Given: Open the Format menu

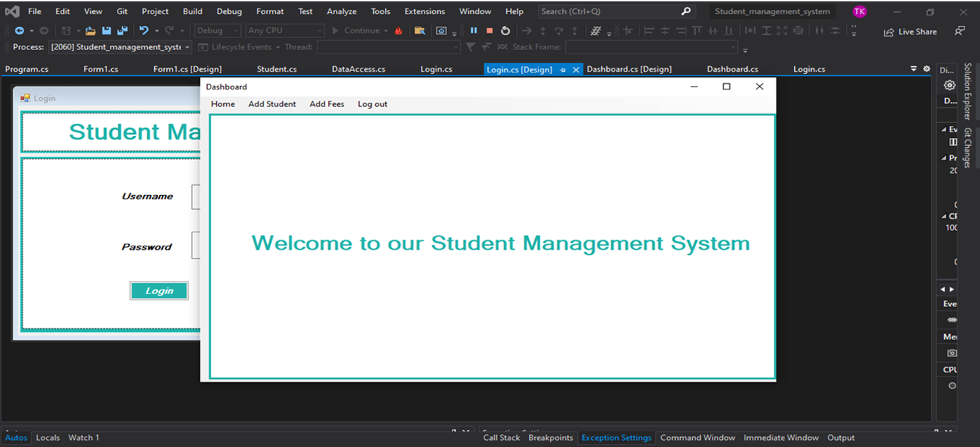Looking at the screenshot, I should click(x=270, y=11).
